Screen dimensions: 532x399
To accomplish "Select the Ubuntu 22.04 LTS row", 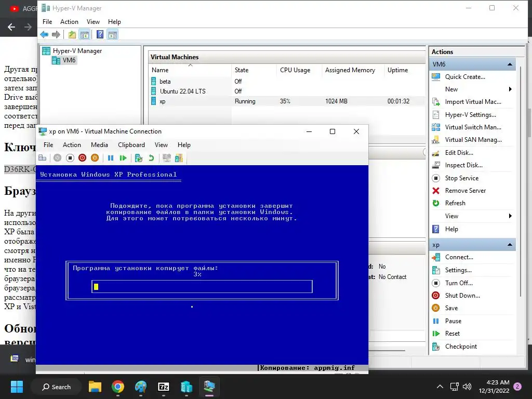I will pyautogui.click(x=287, y=91).
